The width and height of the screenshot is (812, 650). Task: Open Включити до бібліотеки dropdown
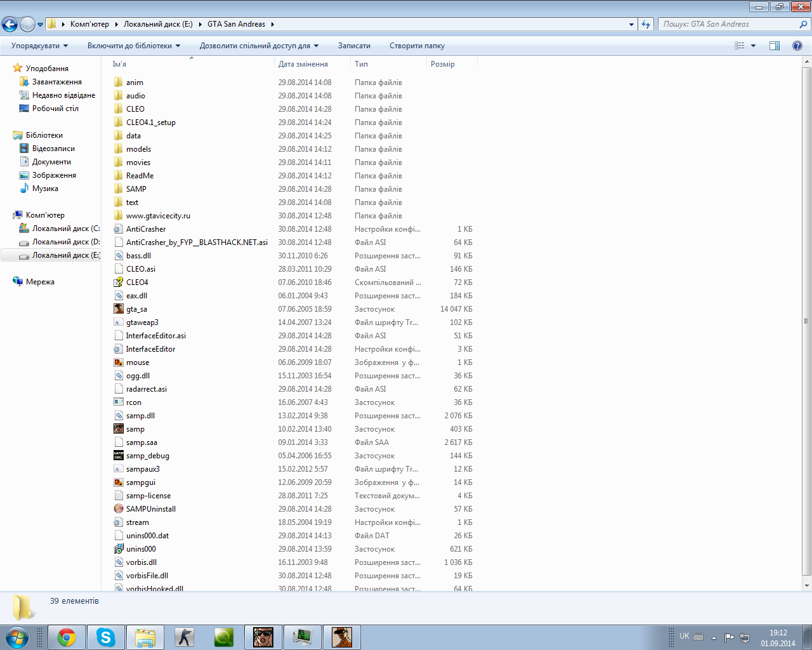click(134, 46)
